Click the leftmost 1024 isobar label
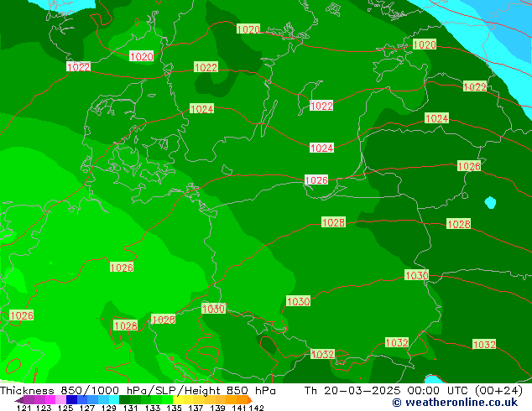 click(201, 108)
